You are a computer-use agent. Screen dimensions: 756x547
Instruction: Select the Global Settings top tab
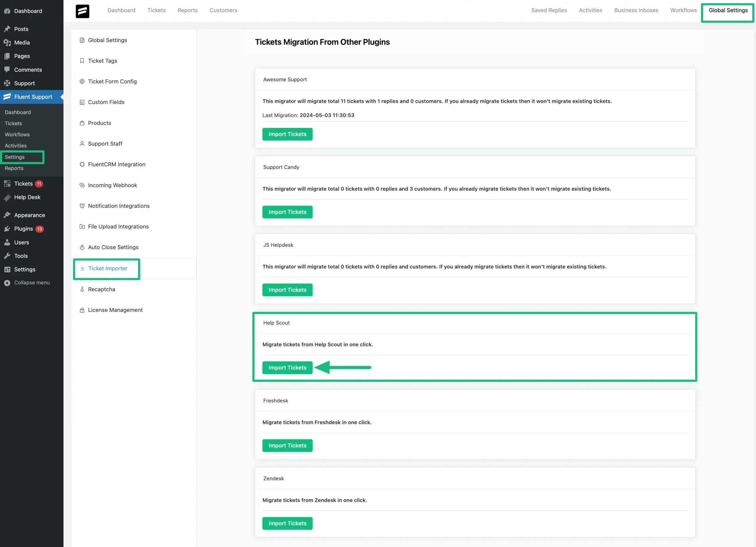point(728,10)
